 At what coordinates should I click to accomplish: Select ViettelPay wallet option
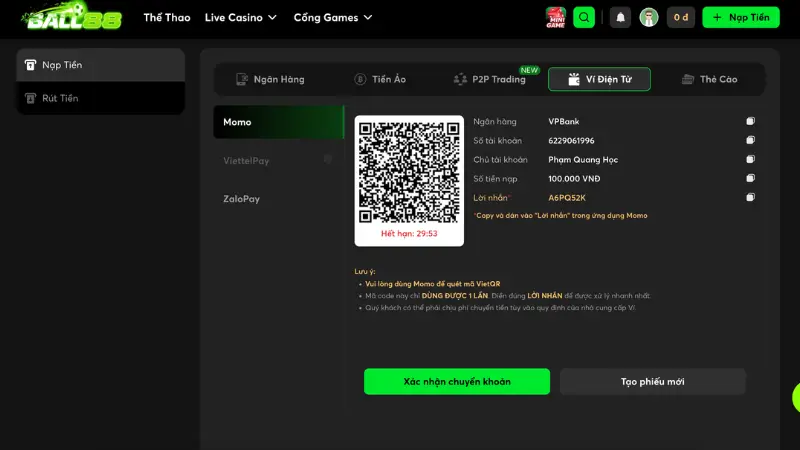point(246,160)
